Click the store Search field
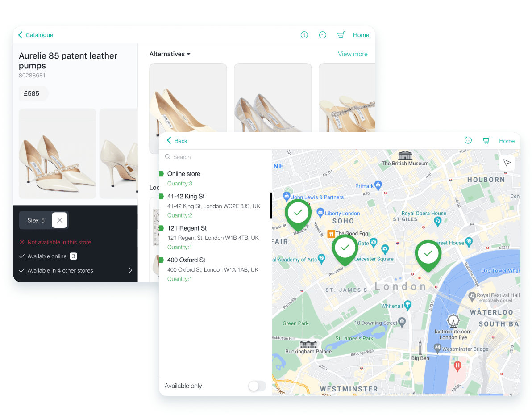Viewport: 532px width, 420px height. (x=215, y=157)
